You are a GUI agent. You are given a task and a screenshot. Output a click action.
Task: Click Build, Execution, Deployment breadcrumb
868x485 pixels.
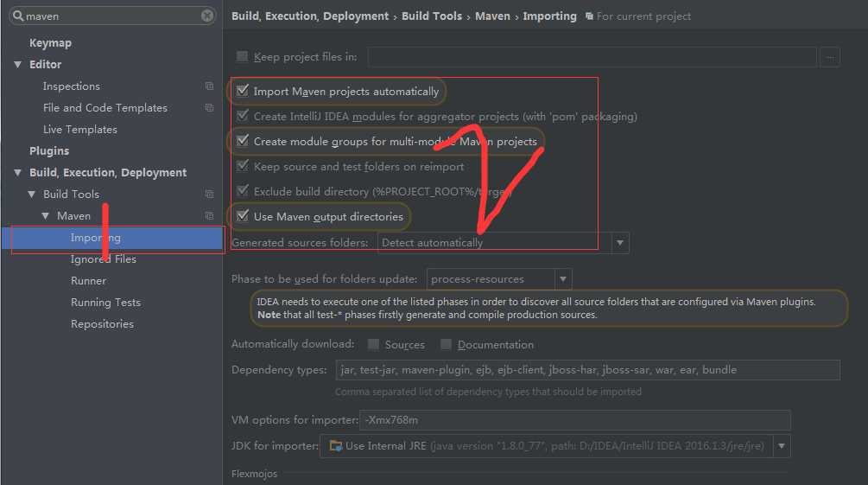pos(310,16)
